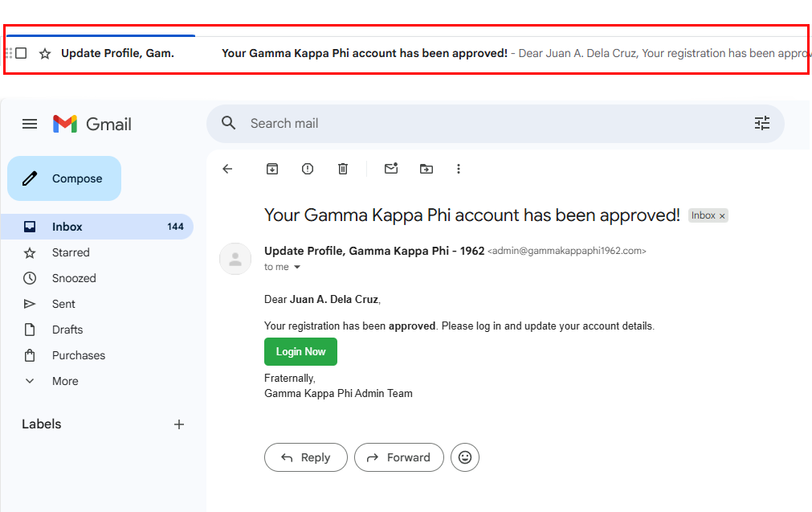Viewport: 812px width, 512px height.
Task: Archive the approved account email
Action: pos(272,169)
